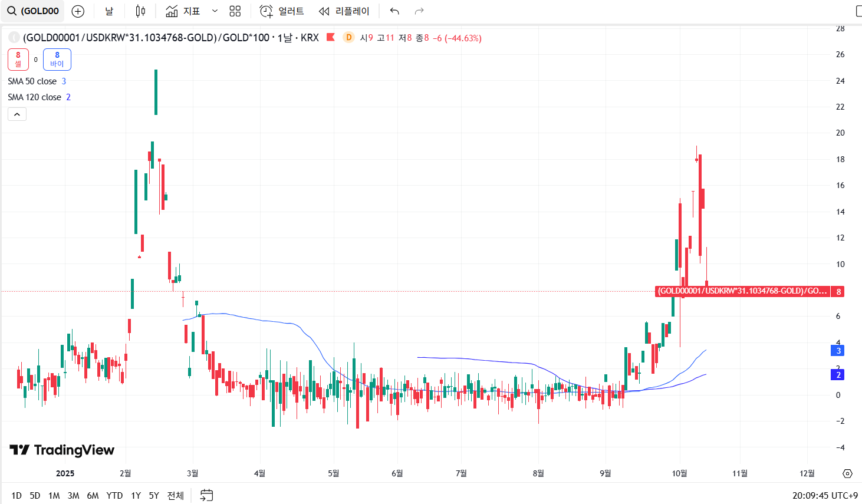This screenshot has height=504, width=862.
Task: Create an alert with 얼러트
Action: pyautogui.click(x=282, y=11)
